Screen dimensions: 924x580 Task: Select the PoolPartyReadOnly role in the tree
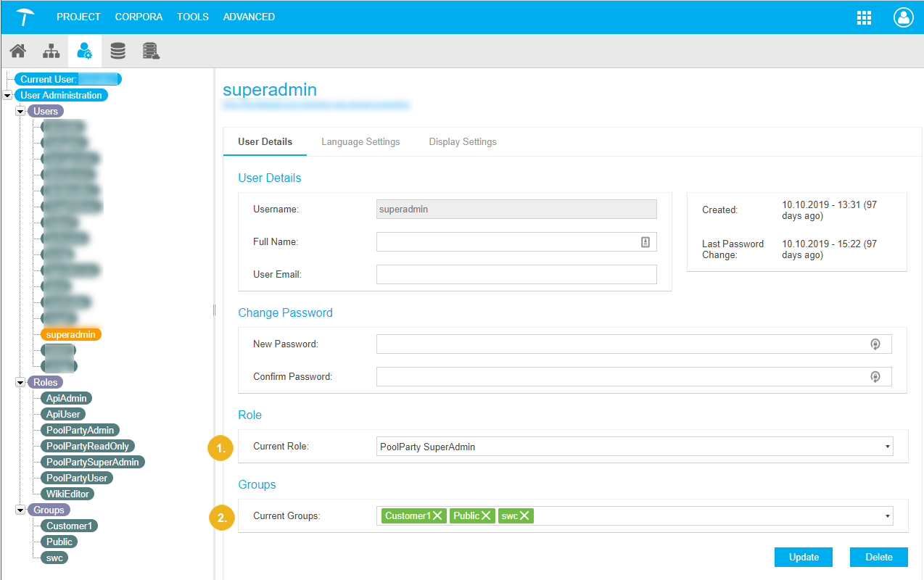click(x=87, y=446)
